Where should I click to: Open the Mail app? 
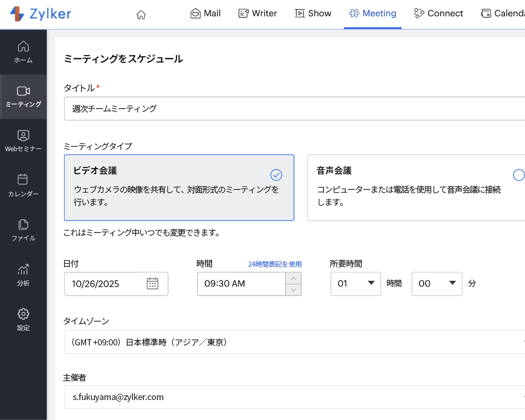[205, 14]
